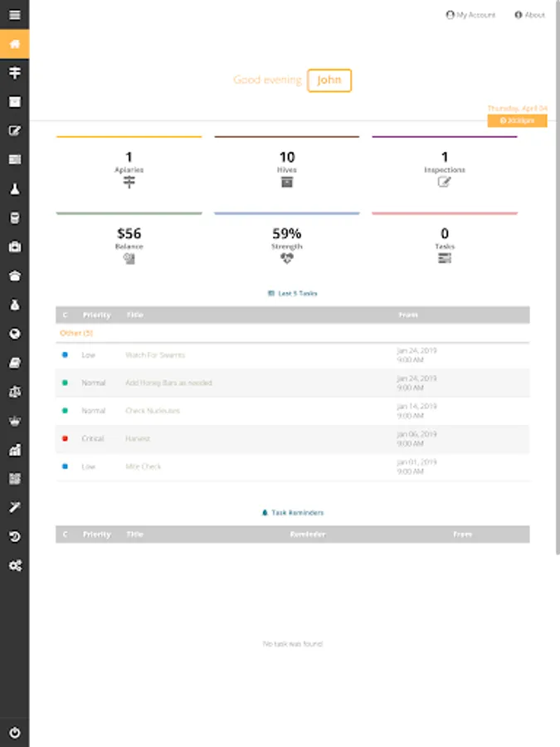Open the bar chart statistics sidebar icon
The width and height of the screenshot is (560, 747).
[15, 450]
